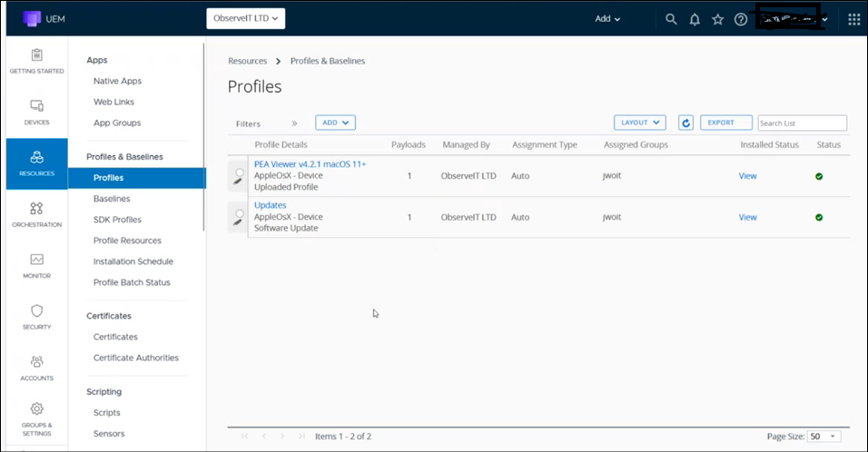The image size is (868, 452).
Task: Open the help question mark icon
Action: (x=741, y=19)
